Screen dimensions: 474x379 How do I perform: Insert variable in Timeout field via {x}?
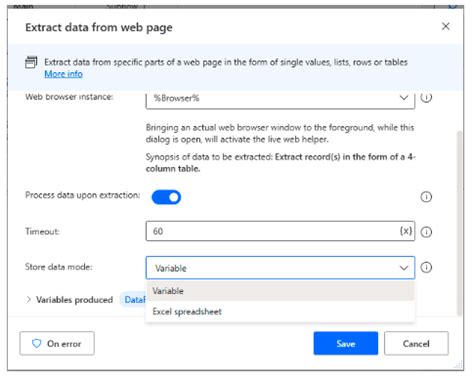pos(406,231)
